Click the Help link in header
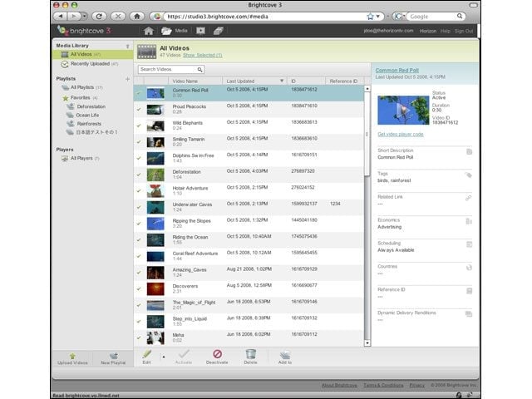Screen dimensions: 532x399 (x=446, y=31)
